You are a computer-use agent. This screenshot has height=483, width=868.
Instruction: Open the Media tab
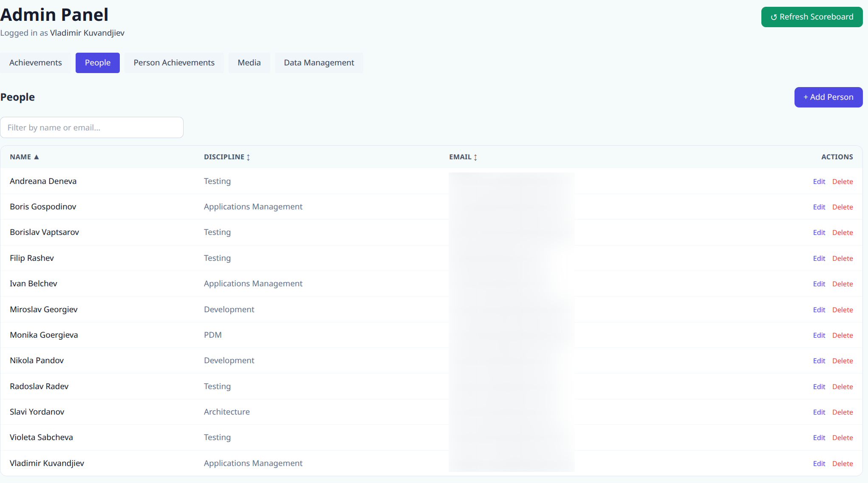[249, 63]
